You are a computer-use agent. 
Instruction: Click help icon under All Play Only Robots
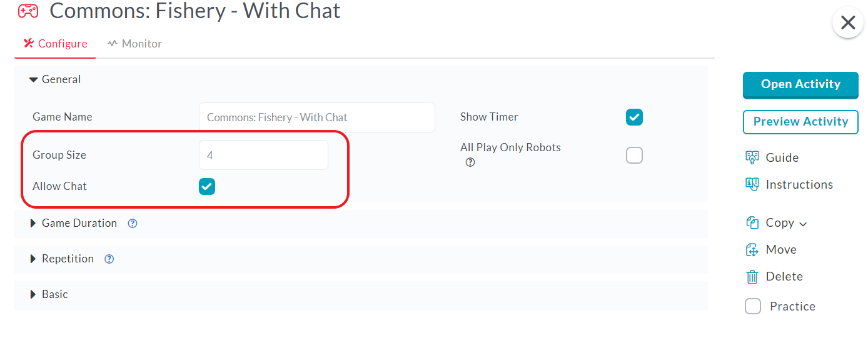[x=470, y=162]
